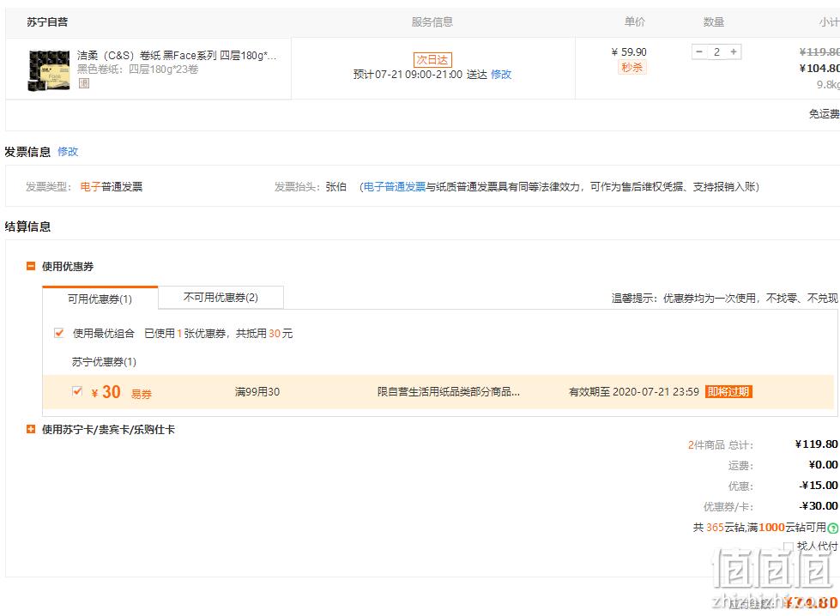Click the 有效期至 2020-07-21 23:59 text
The width and height of the screenshot is (840, 616).
634,391
